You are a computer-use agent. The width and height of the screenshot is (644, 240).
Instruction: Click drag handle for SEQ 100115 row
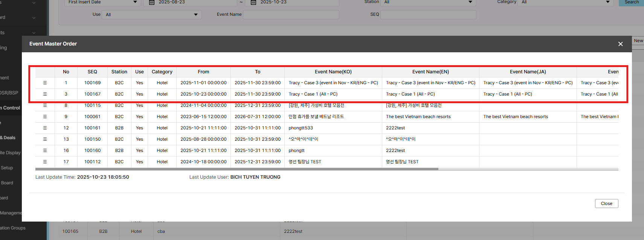(x=45, y=106)
